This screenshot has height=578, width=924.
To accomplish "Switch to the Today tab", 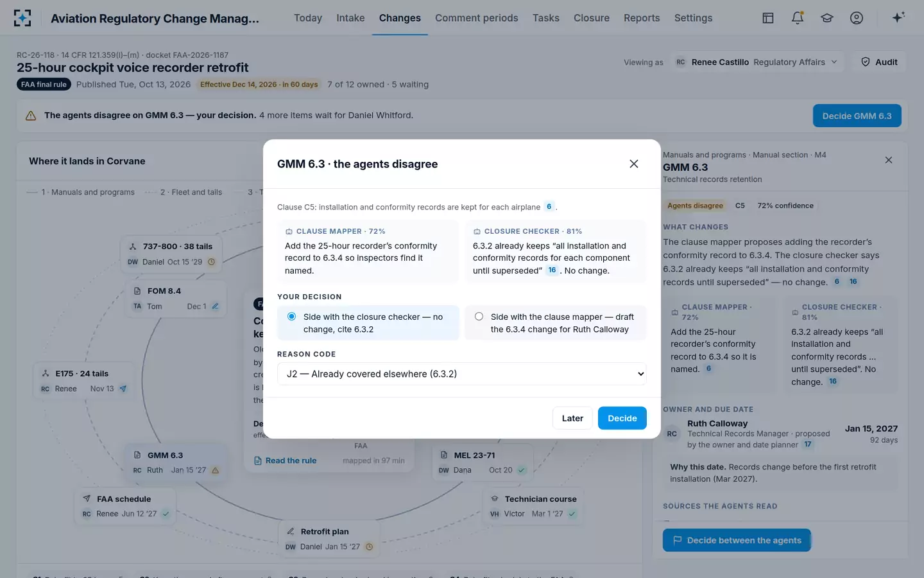I will click(308, 18).
